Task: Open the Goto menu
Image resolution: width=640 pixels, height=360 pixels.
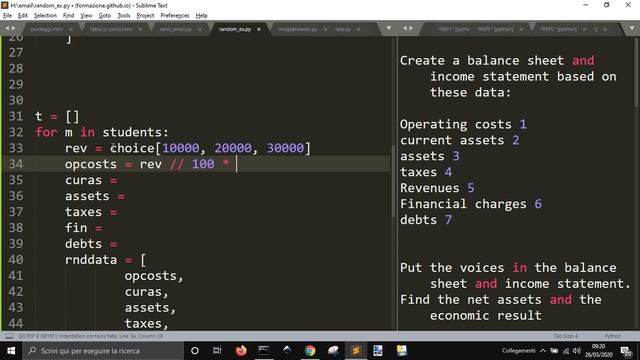Action: [105, 16]
